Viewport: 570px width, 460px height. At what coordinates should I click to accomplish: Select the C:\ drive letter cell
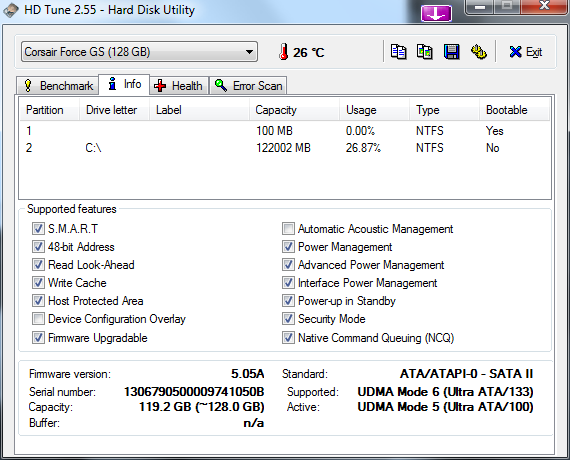coord(93,148)
